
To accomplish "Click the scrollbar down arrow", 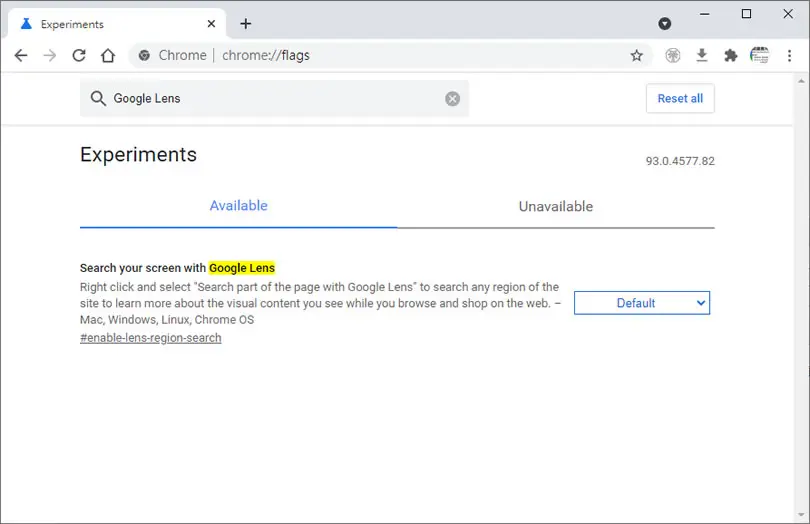I will tap(801, 515).
